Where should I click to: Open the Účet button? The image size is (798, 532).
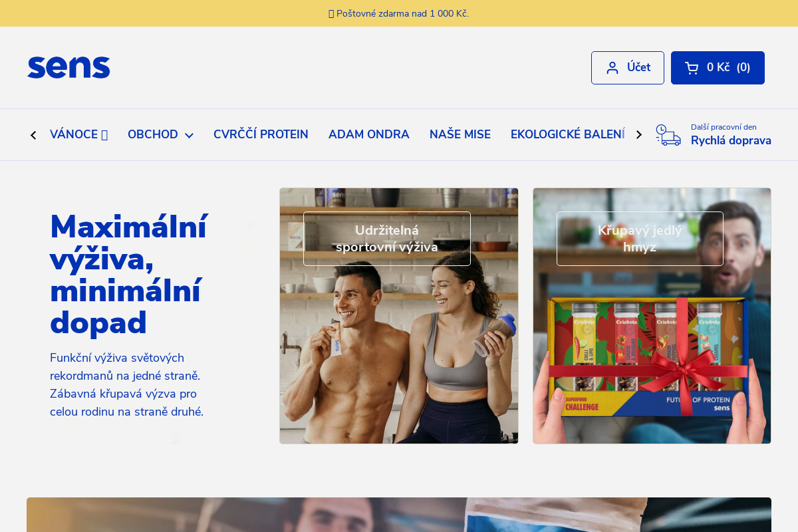tap(628, 68)
